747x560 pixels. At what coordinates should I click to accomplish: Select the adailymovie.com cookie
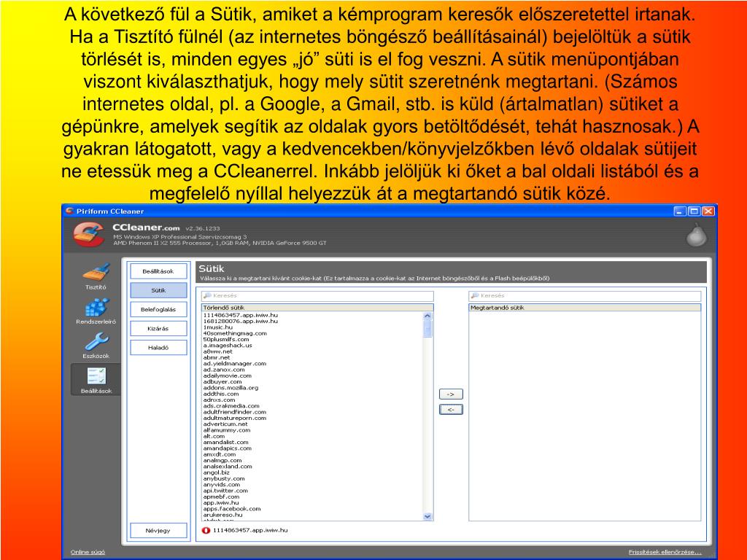point(228,376)
